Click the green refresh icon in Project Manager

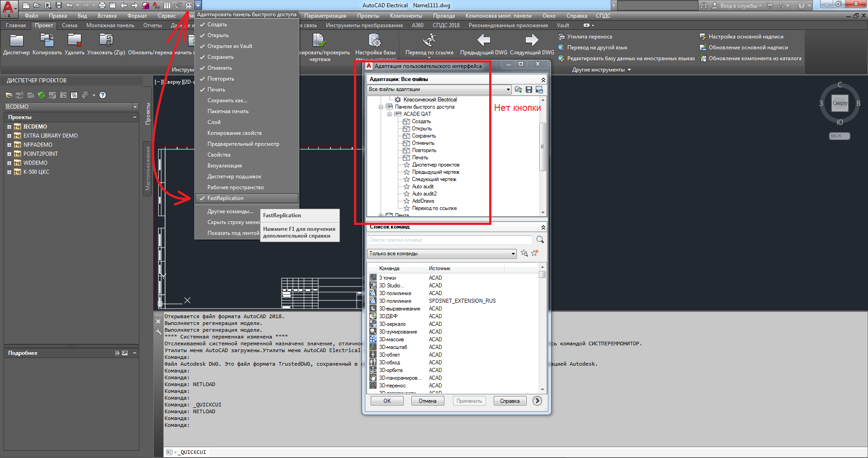pos(42,95)
